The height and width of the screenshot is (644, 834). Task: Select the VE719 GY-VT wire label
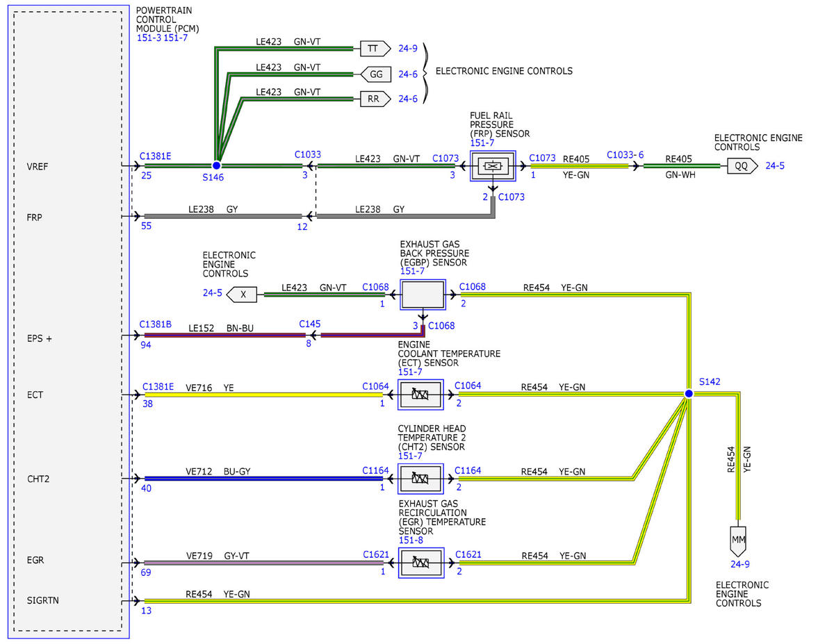pos(217,555)
